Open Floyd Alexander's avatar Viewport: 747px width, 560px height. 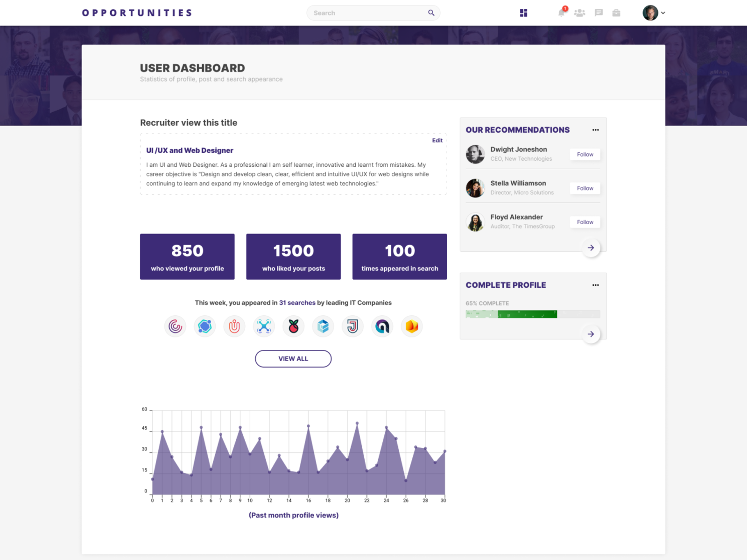pyautogui.click(x=475, y=222)
